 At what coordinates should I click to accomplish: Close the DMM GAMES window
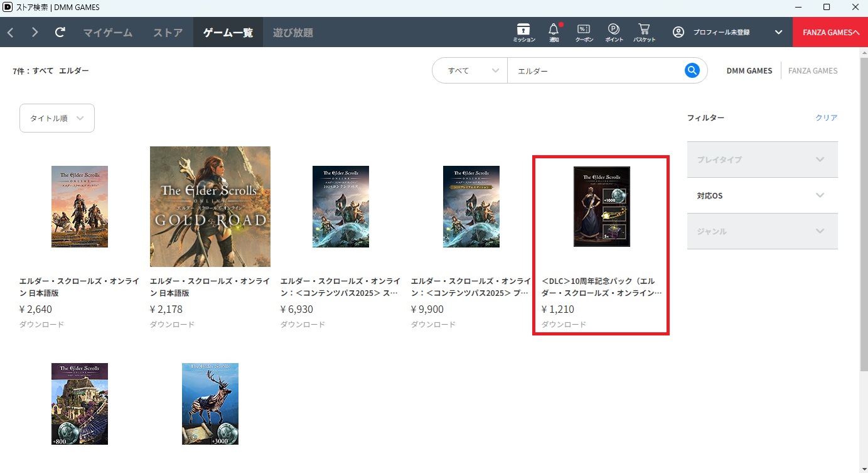coord(854,7)
